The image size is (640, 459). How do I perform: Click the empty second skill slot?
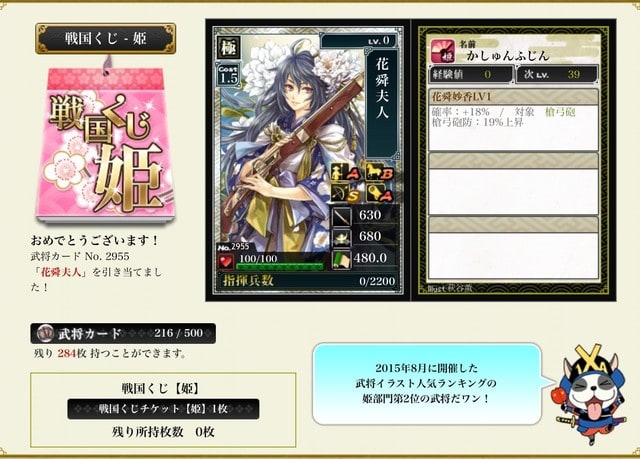point(513,184)
